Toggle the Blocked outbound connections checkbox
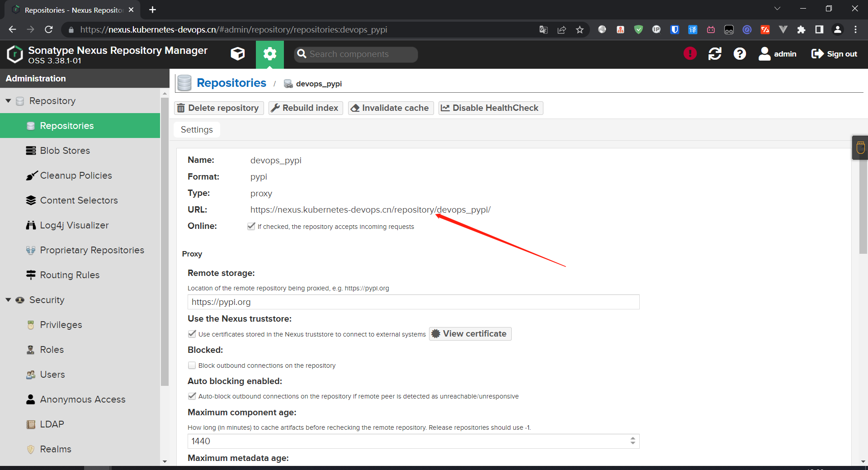The height and width of the screenshot is (470, 868). coord(192,365)
